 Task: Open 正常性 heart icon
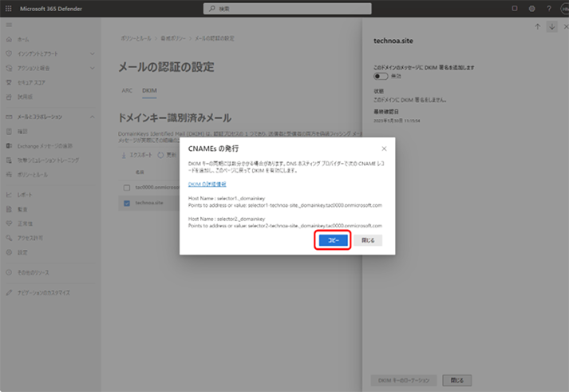9,224
